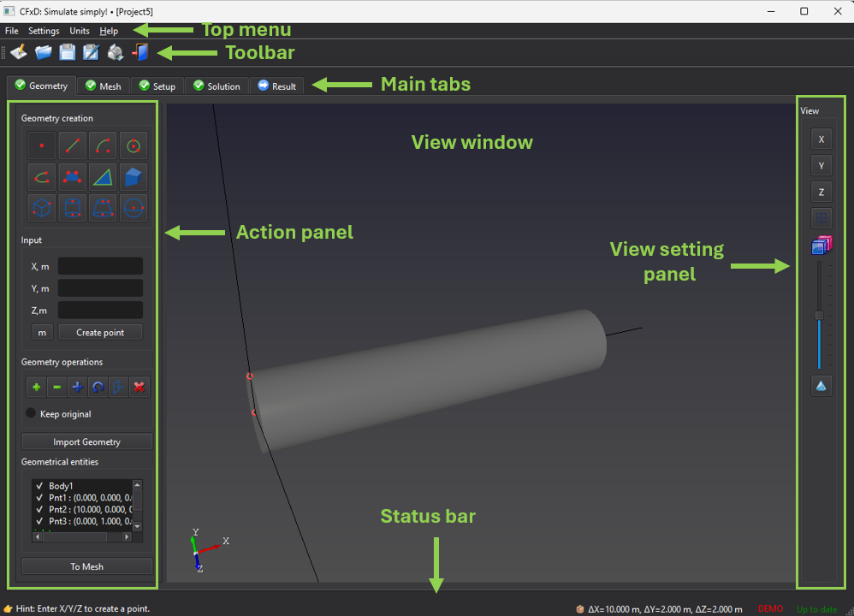This screenshot has width=854, height=616.
Task: Open the Settings menu
Action: [44, 31]
